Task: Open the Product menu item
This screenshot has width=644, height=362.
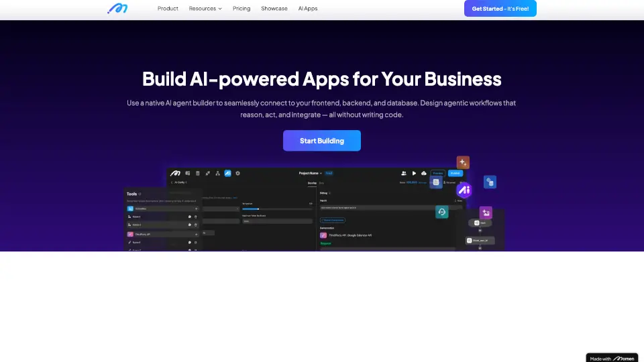Action: click(168, 9)
